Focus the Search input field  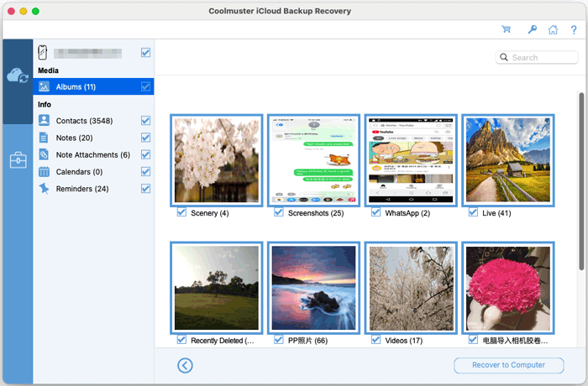(537, 57)
